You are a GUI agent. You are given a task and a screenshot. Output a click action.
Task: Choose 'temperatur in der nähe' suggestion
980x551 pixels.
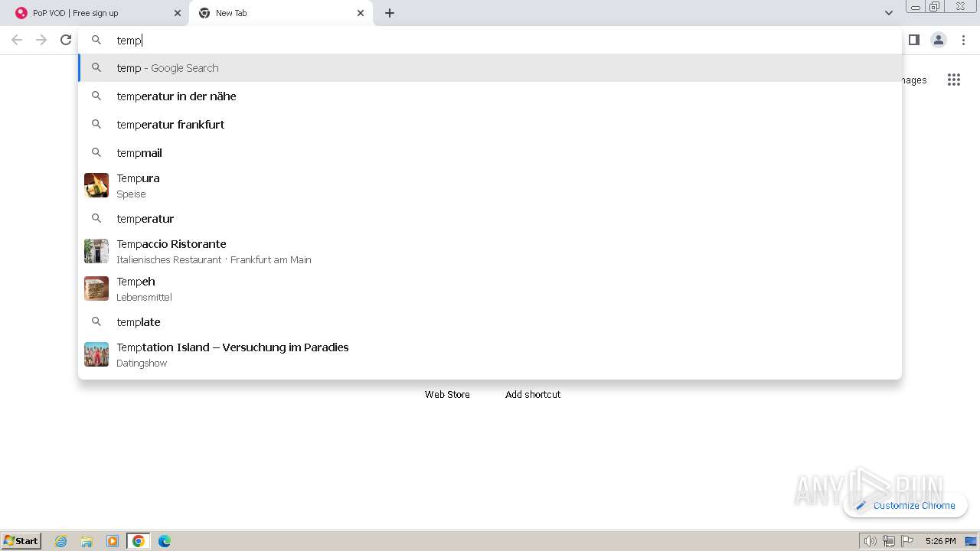click(x=490, y=96)
